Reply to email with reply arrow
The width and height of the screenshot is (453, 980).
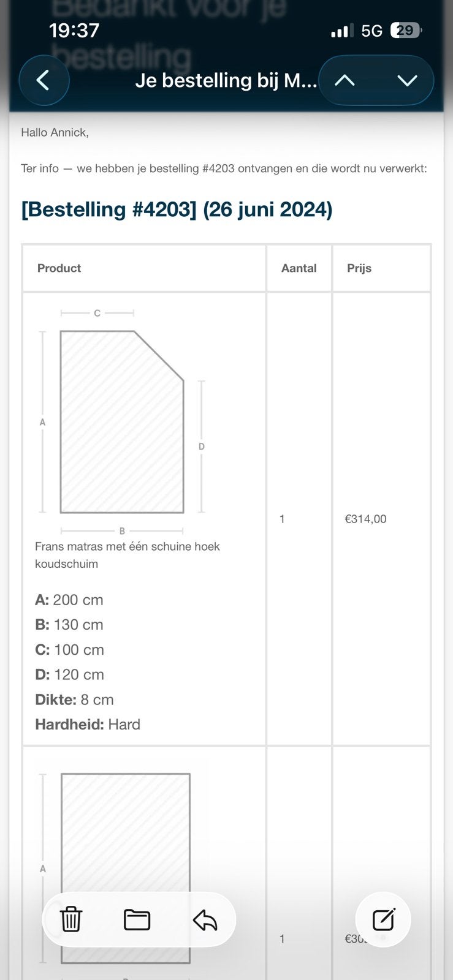pyautogui.click(x=205, y=919)
